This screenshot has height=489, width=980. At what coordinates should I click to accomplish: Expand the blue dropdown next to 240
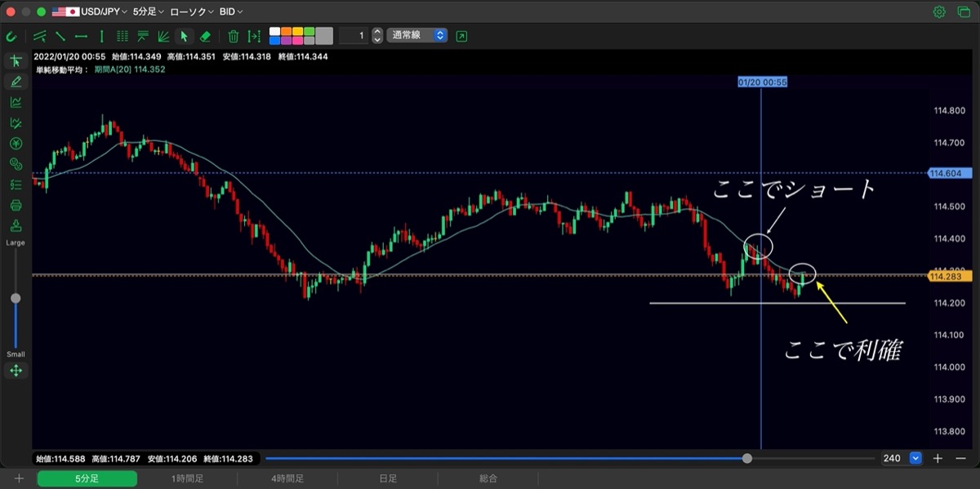point(915,459)
